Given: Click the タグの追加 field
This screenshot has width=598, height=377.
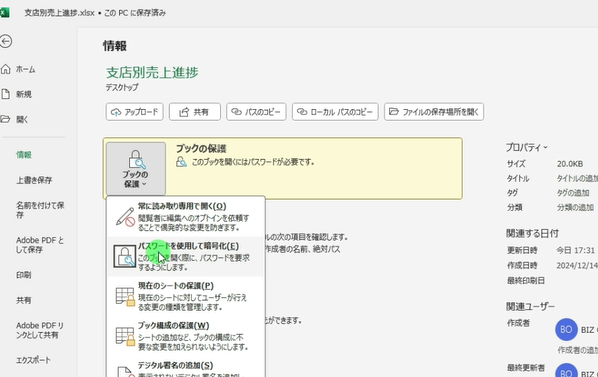Looking at the screenshot, I should click(x=573, y=193).
